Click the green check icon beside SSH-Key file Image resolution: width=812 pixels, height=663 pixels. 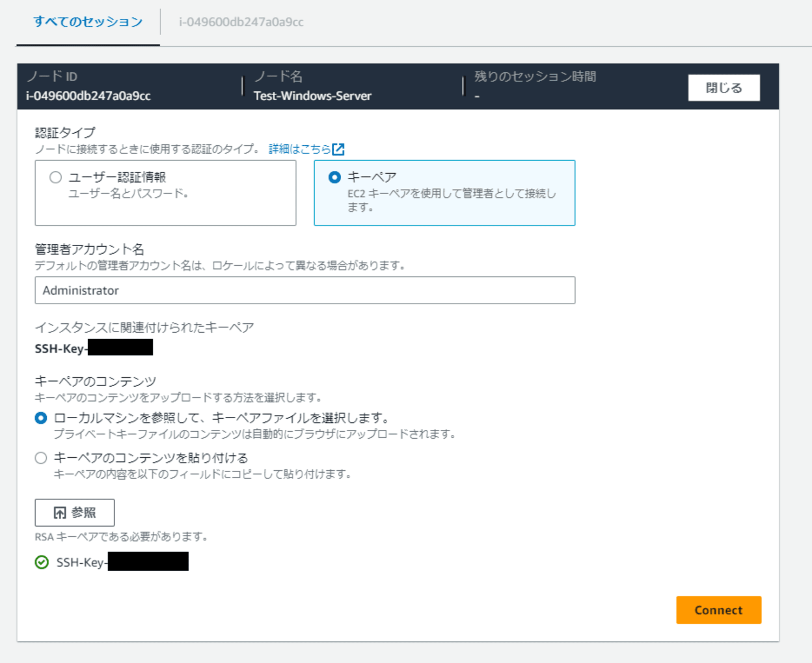[42, 562]
